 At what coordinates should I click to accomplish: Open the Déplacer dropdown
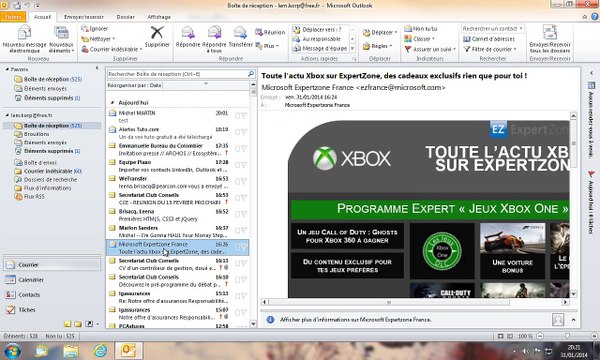coord(380,33)
